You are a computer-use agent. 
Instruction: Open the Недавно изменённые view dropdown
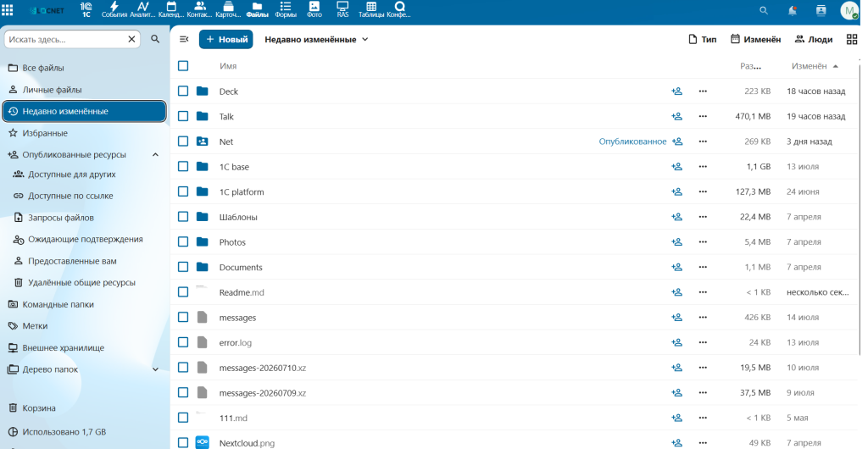click(316, 39)
